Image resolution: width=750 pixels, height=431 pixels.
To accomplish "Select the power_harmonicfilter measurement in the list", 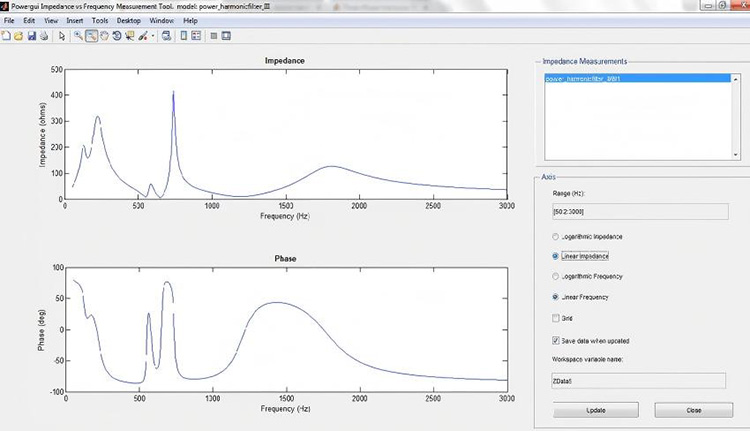I will [638, 78].
